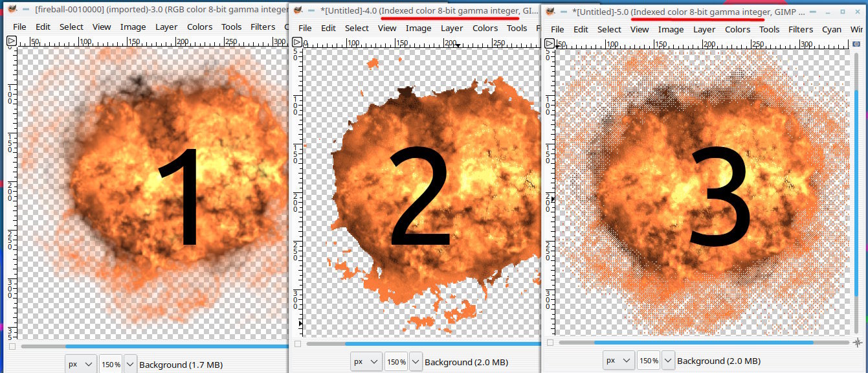Image resolution: width=868 pixels, height=373 pixels.
Task: Open ruler-corner image menu in Untitled-5.0 window
Action: pyautogui.click(x=549, y=43)
